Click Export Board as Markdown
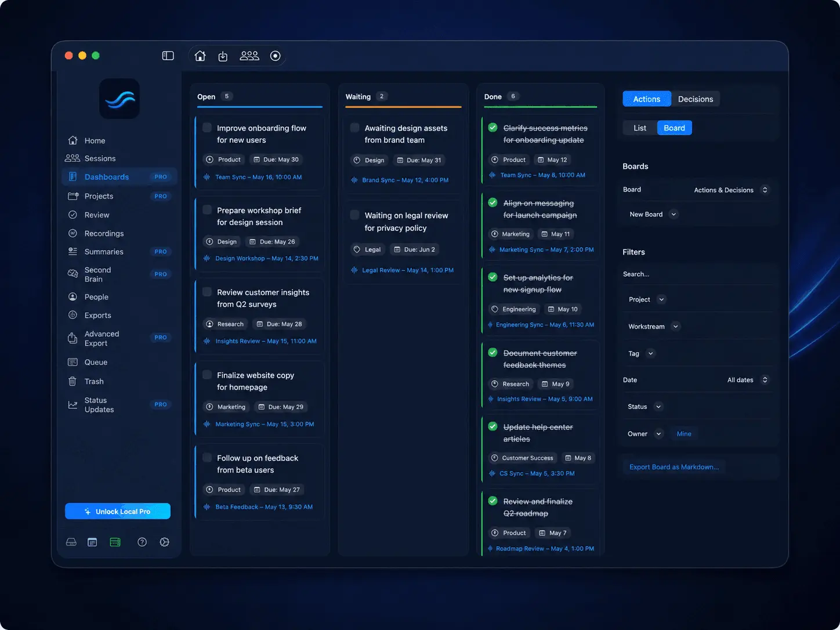 click(674, 467)
